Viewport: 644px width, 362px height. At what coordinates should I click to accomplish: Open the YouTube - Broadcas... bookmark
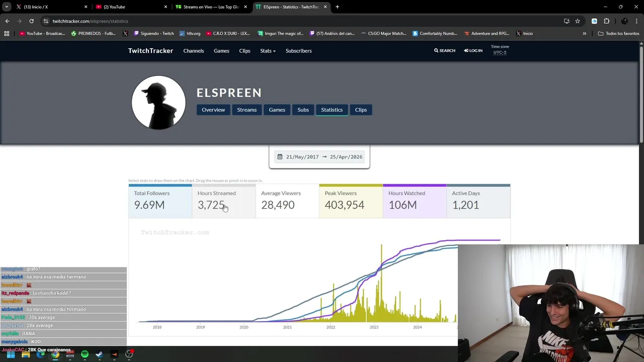click(42, 34)
